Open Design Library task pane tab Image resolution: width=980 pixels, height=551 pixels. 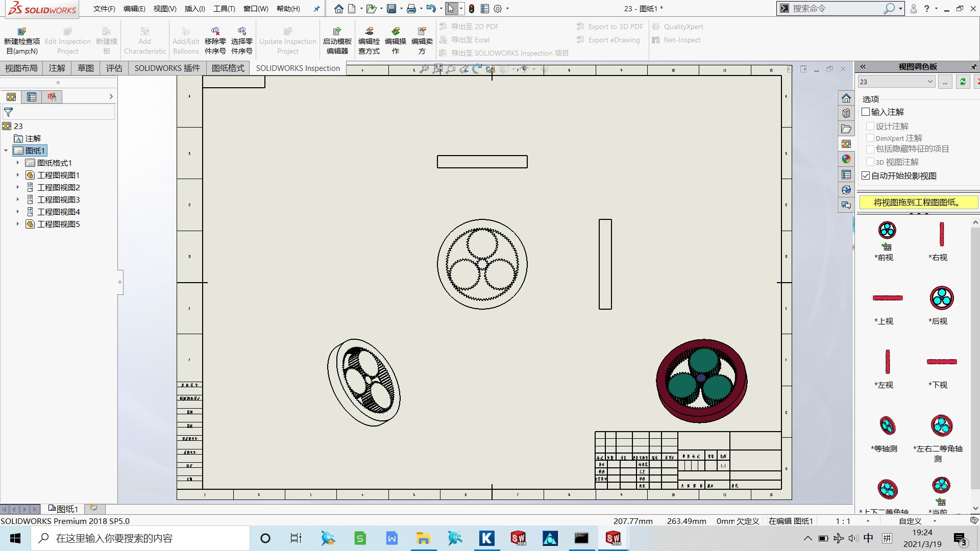pos(846,113)
